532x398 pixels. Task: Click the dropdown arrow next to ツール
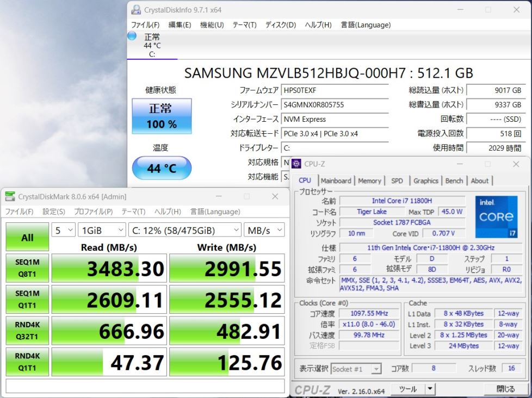tap(430, 389)
